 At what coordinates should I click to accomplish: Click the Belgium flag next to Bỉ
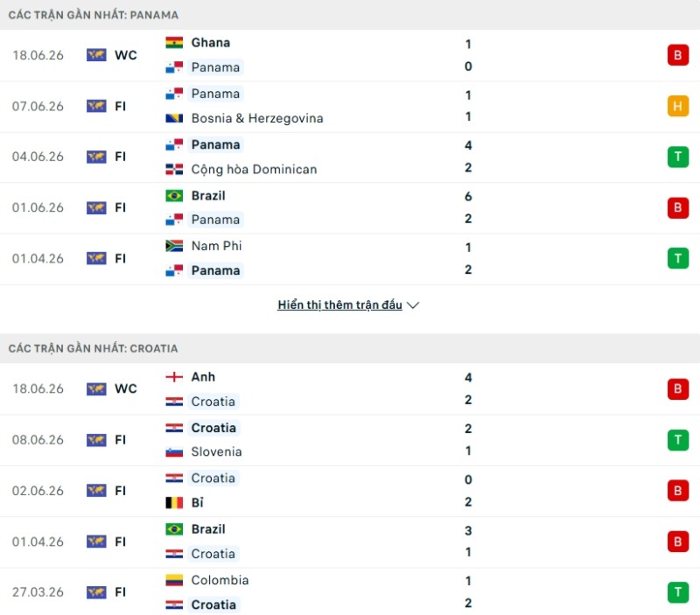tap(174, 502)
